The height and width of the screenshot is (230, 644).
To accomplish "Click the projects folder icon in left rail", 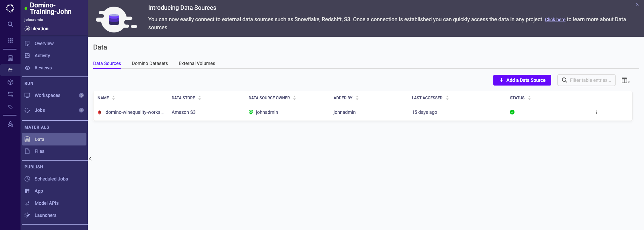I will pos(10,70).
